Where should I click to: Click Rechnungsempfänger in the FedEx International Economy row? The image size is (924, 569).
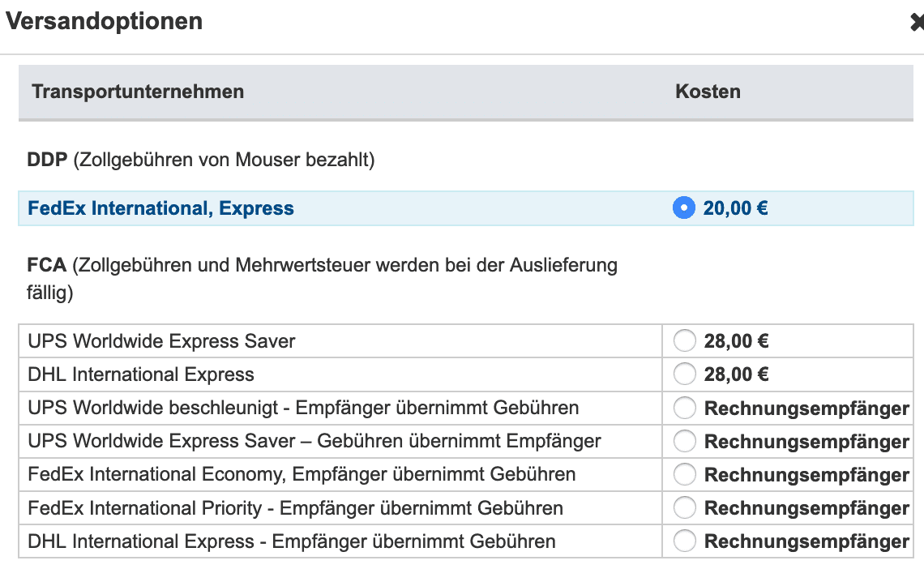click(x=806, y=475)
